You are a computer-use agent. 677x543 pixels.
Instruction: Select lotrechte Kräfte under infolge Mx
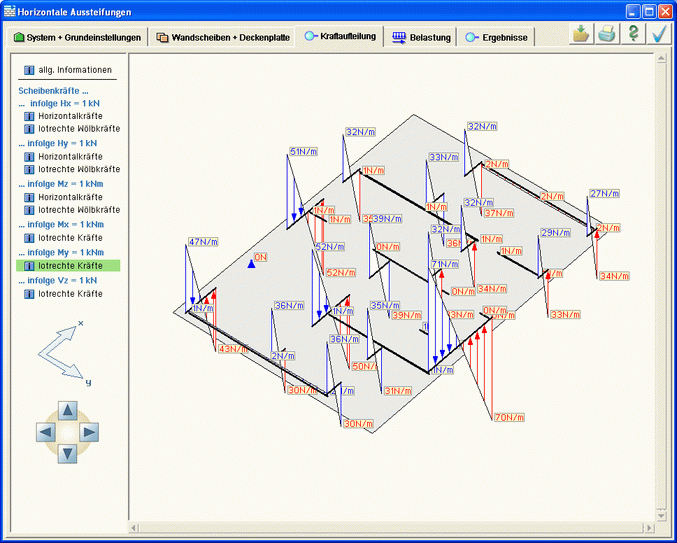click(x=70, y=238)
